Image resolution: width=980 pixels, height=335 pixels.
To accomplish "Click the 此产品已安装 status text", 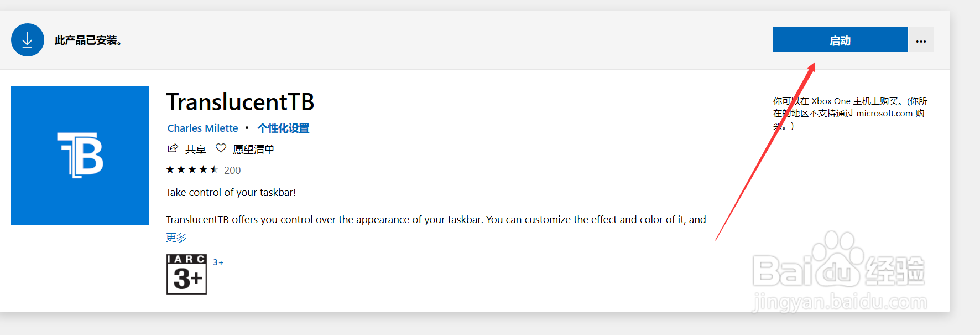I will 88,40.
